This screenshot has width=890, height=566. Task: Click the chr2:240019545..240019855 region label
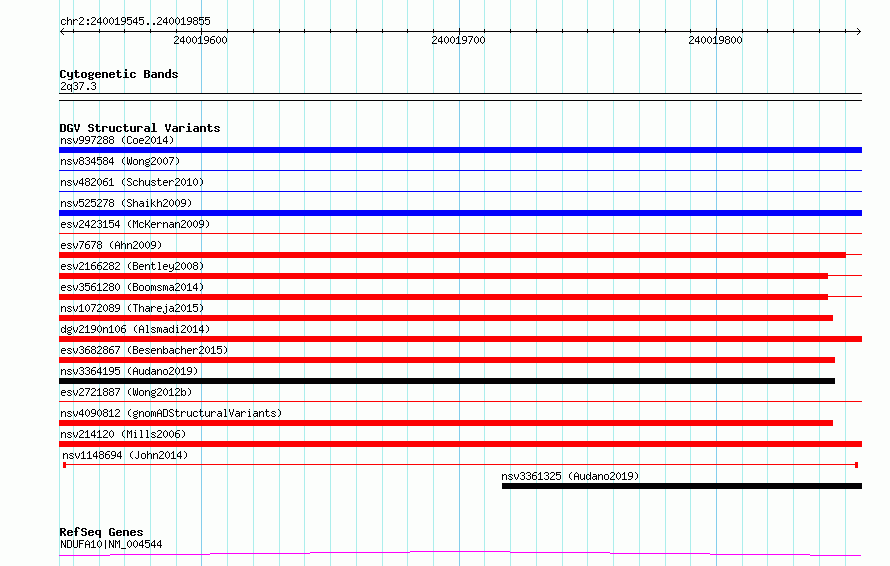coord(135,21)
